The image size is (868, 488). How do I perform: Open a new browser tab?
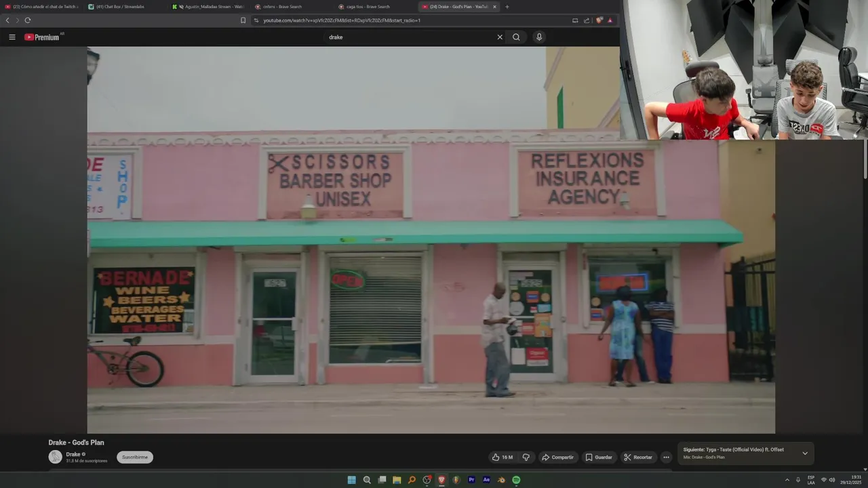coord(507,7)
